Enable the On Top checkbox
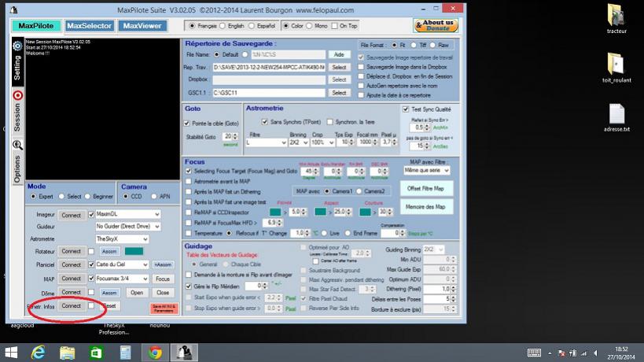Viewport: 644px width, 362px height. [334, 26]
